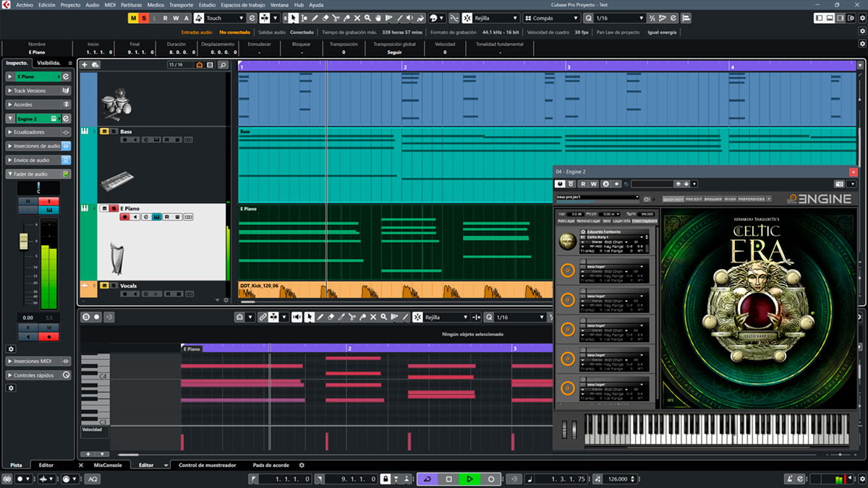Image resolution: width=868 pixels, height=488 pixels.
Task: Click the Add Track plus button
Action: point(85,65)
